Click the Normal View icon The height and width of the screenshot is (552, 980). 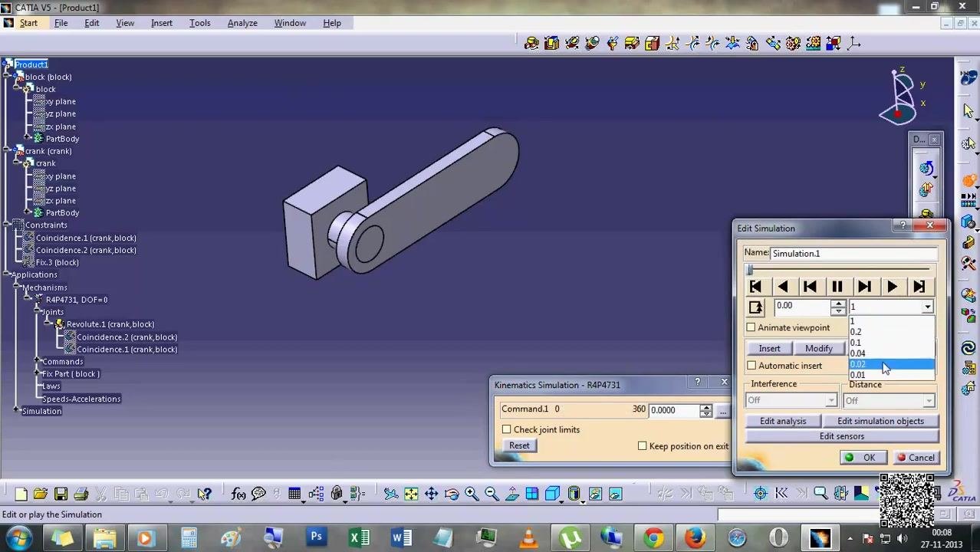(x=511, y=495)
